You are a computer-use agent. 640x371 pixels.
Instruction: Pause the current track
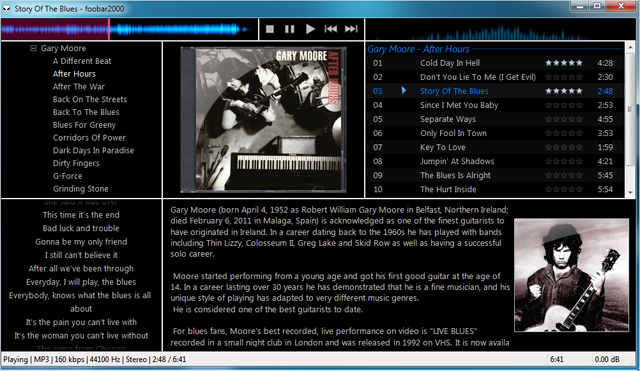coord(289,29)
